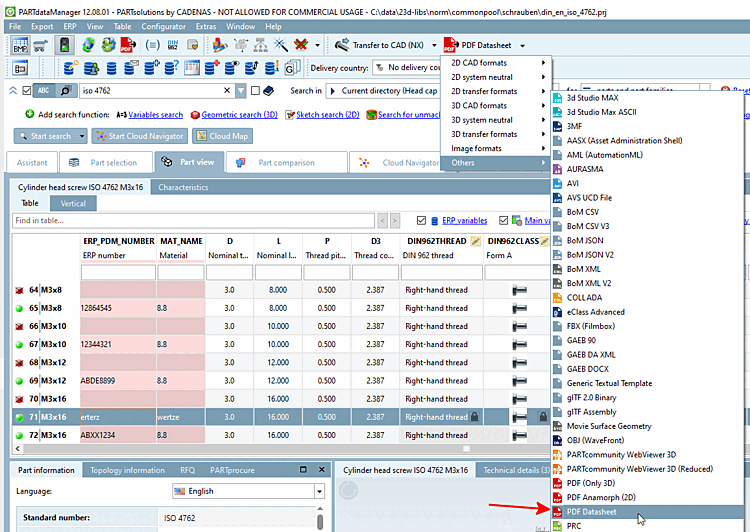Toggle the checkbox left of ABC search mode
The height and width of the screenshot is (532, 750).
(24, 91)
